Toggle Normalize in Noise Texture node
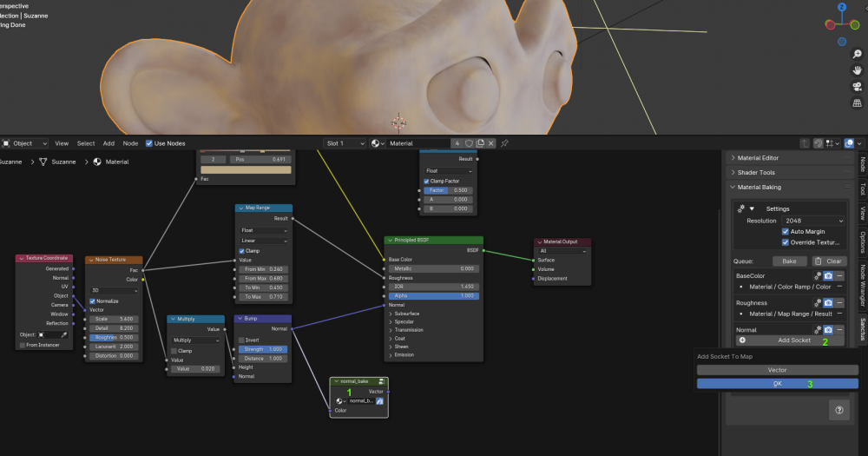 (93, 301)
